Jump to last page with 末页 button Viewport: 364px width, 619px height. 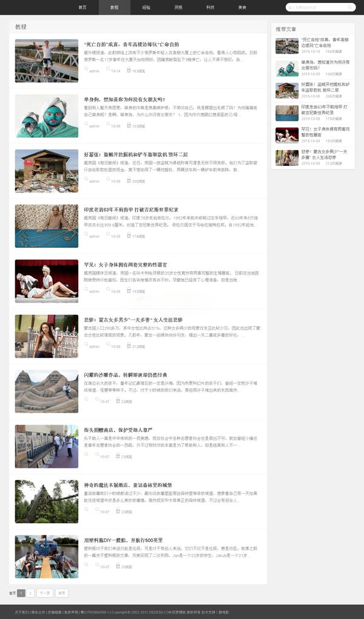point(61,593)
